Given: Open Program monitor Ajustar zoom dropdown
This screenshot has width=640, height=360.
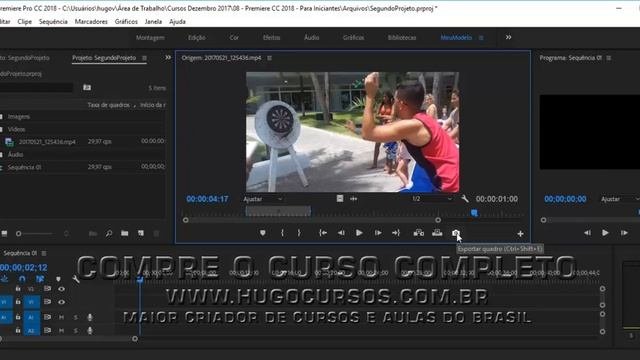Looking at the screenshot, I should [619, 199].
